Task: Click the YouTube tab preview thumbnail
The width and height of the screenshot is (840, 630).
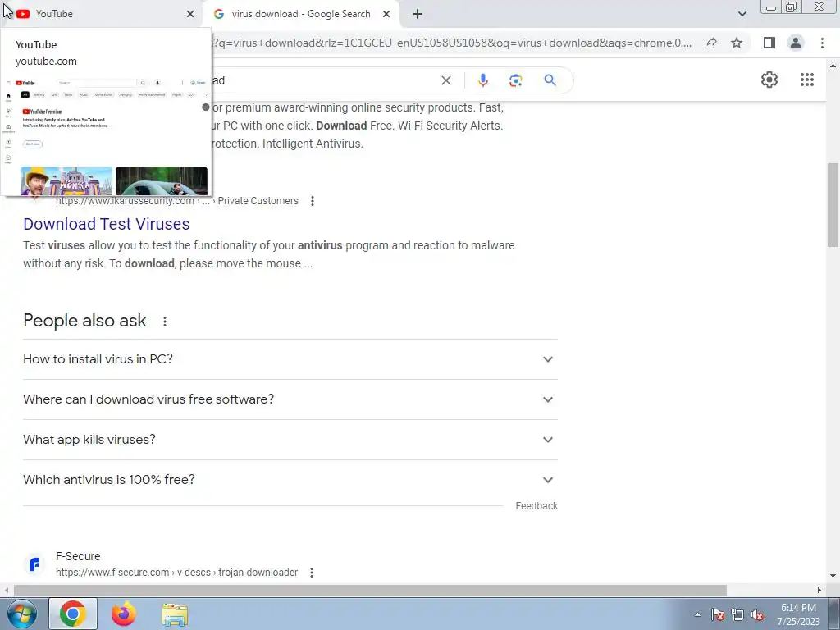Action: (106, 136)
